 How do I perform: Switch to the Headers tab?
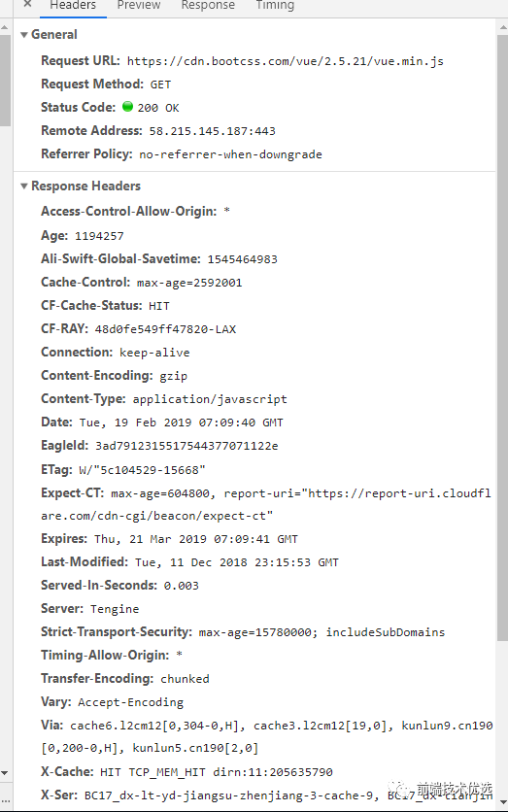[x=73, y=5]
